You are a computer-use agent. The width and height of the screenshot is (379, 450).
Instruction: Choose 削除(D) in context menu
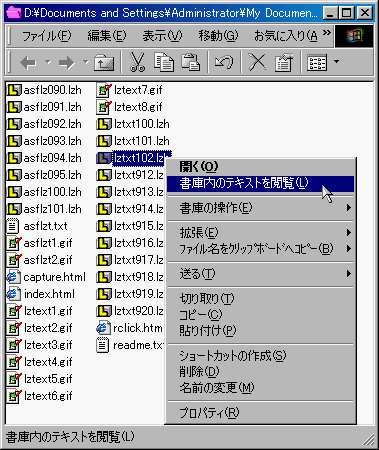tap(260, 372)
